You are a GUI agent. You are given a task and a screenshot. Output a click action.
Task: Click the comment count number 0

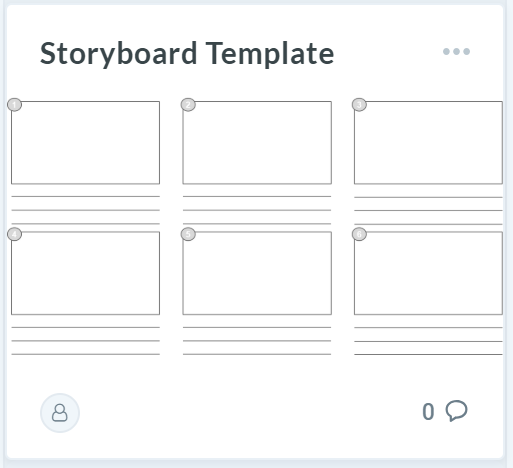(x=428, y=412)
